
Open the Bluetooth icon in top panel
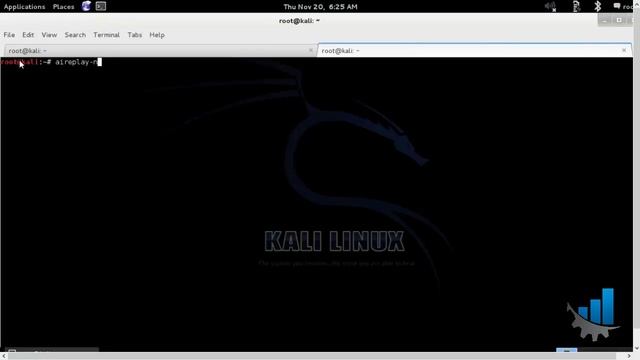point(598,7)
